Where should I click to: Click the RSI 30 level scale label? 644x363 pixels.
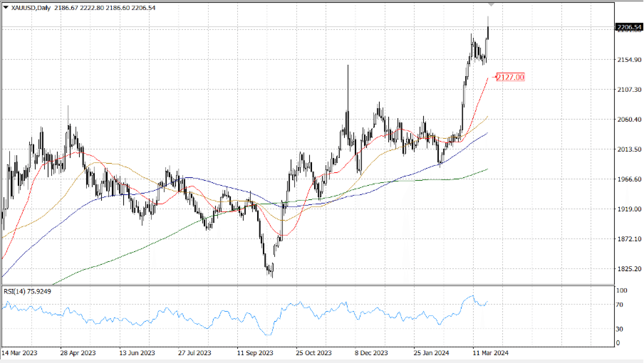tap(619, 329)
